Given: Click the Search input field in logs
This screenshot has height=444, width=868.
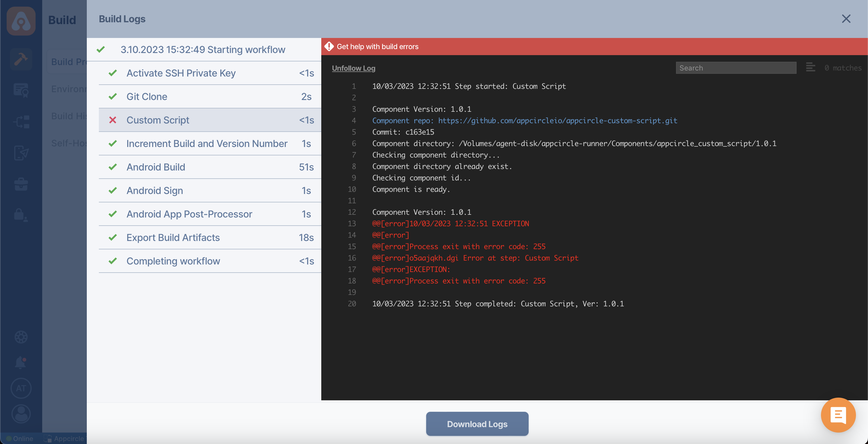Looking at the screenshot, I should click(736, 67).
